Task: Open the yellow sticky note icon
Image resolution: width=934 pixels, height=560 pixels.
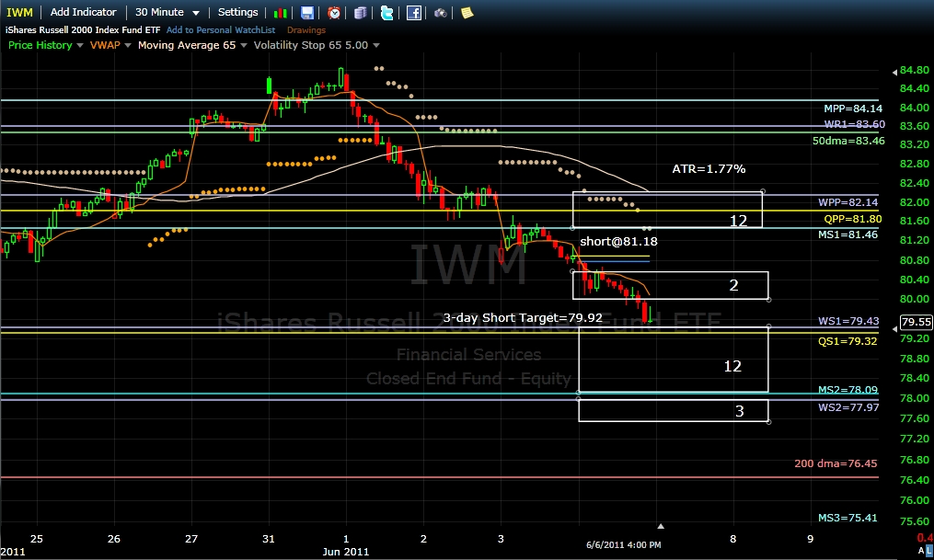Action: 467,13
